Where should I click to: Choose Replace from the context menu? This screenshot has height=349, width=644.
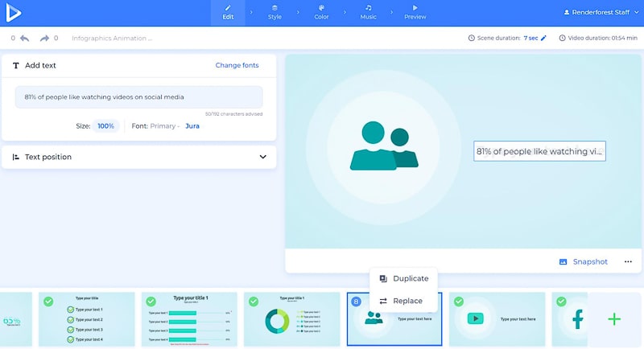pos(400,301)
